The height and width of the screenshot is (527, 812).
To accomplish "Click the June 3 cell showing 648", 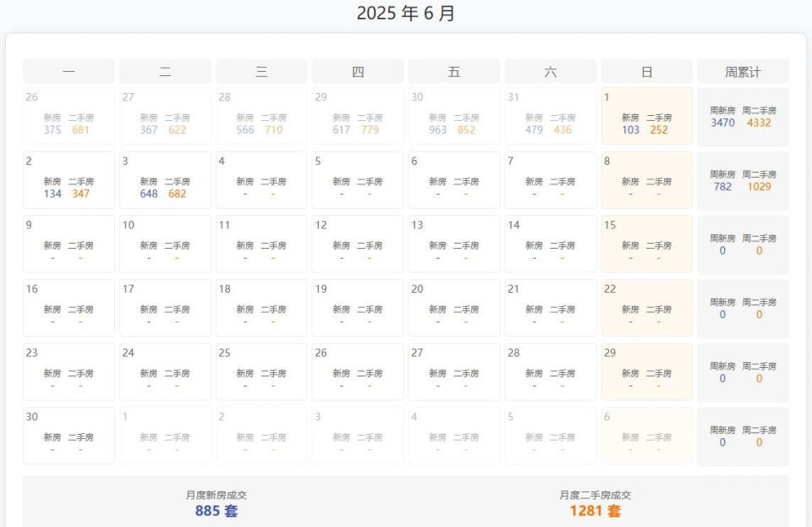I will tap(165, 179).
